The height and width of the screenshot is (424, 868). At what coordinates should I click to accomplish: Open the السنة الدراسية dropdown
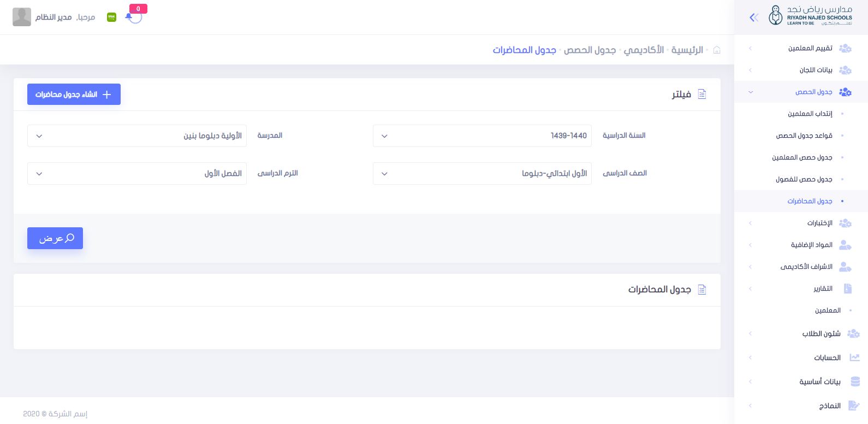coord(482,136)
